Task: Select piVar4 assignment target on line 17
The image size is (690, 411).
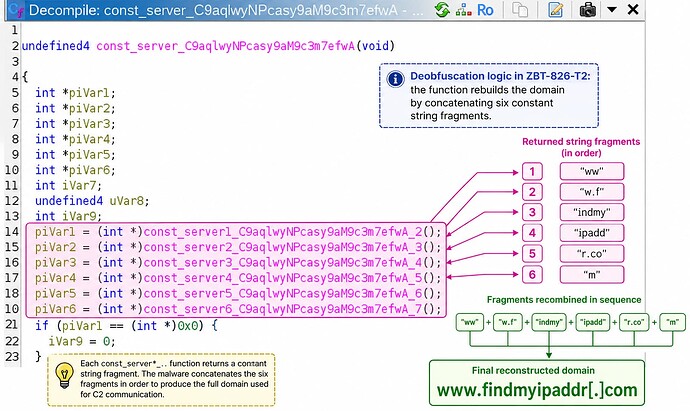Action: click(55, 278)
